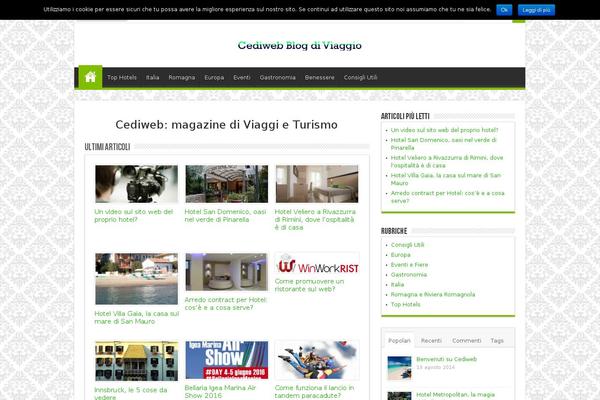Open Hotel Metropolitan, la magia post
Viewport: 600px width, 400px height.
455,394
